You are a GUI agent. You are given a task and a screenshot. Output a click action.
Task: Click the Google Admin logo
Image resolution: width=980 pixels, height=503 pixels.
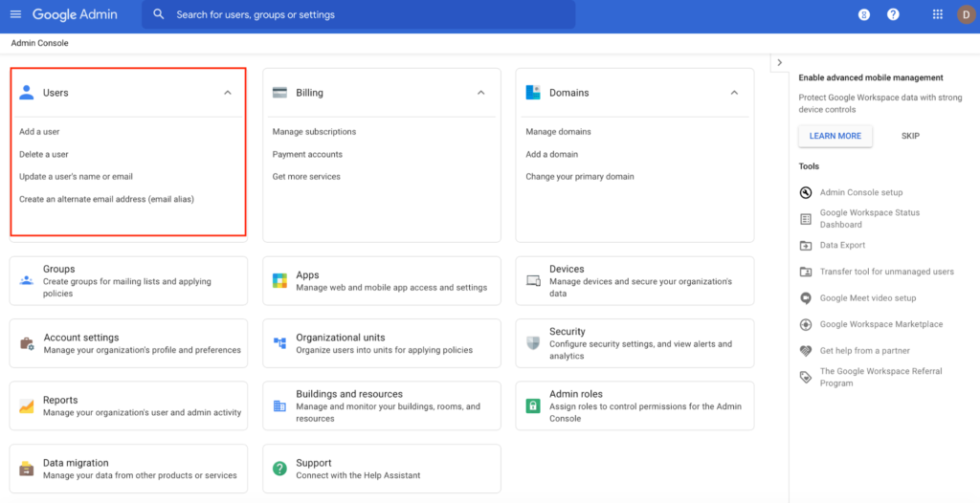[75, 14]
